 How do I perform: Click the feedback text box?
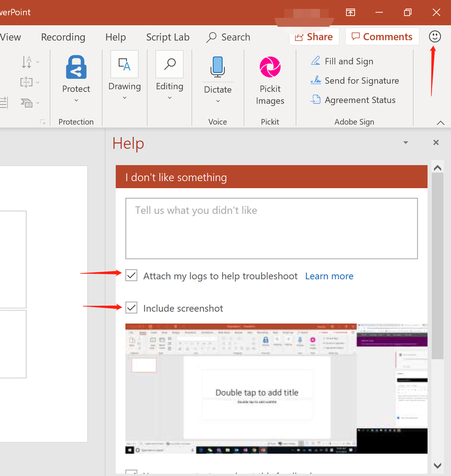point(272,229)
